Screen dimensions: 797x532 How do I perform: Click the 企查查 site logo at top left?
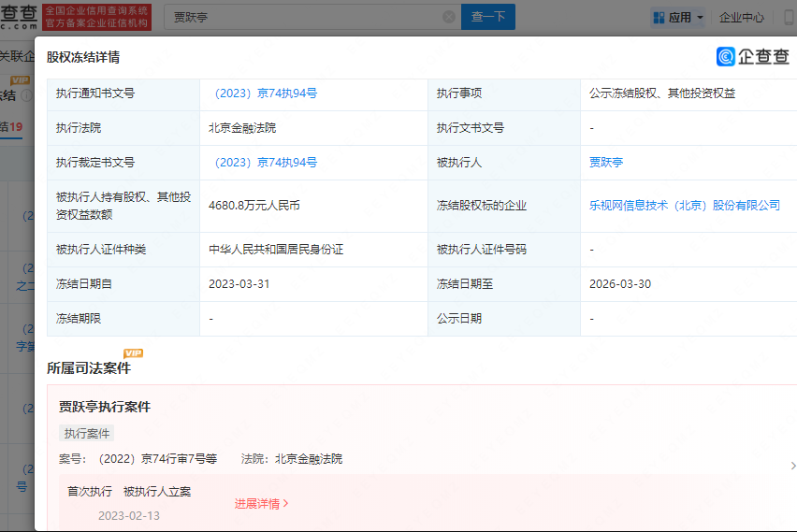[x=19, y=16]
